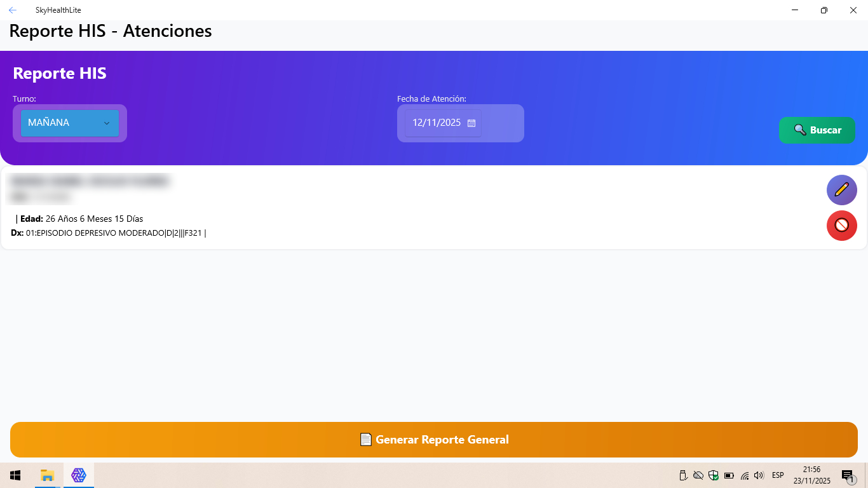
Task: Open Windows Security from the shield icon
Action: click(x=713, y=475)
